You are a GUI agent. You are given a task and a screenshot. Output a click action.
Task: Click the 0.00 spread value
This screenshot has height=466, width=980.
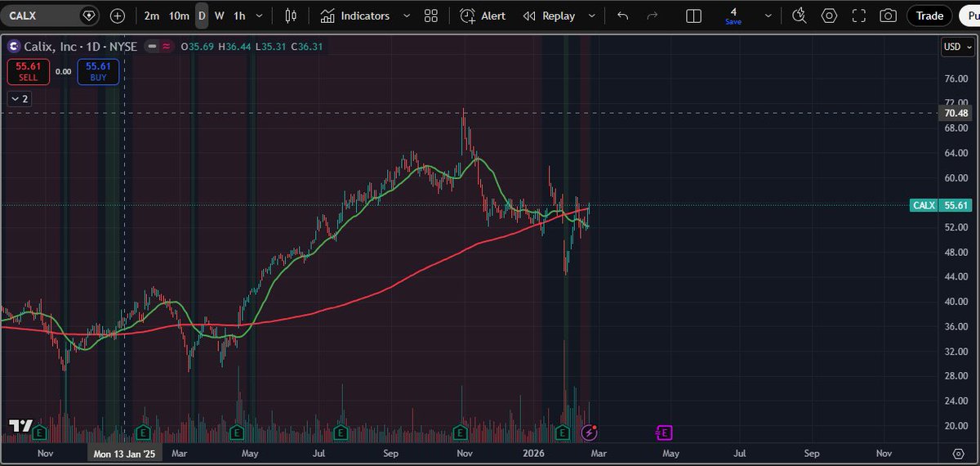(64, 72)
